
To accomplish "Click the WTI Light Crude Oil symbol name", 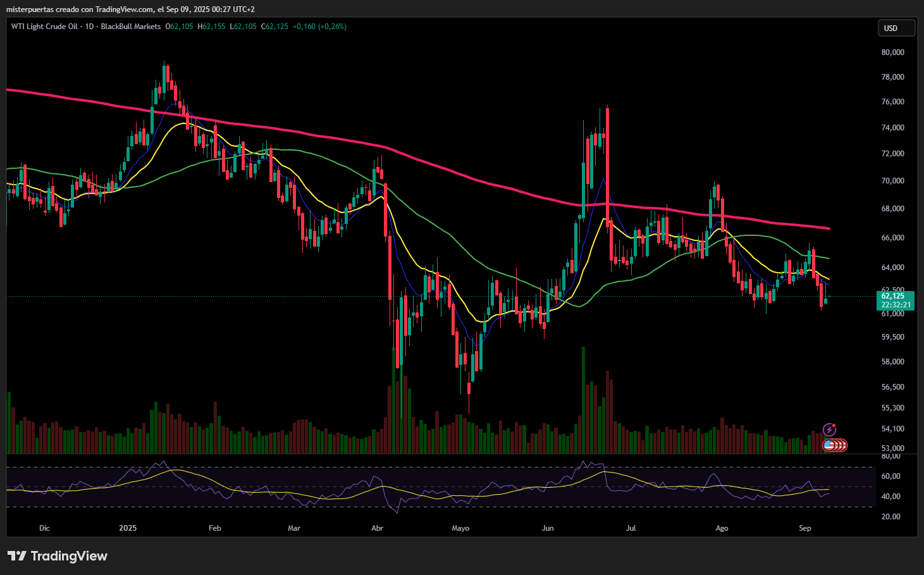I will pyautogui.click(x=44, y=27).
